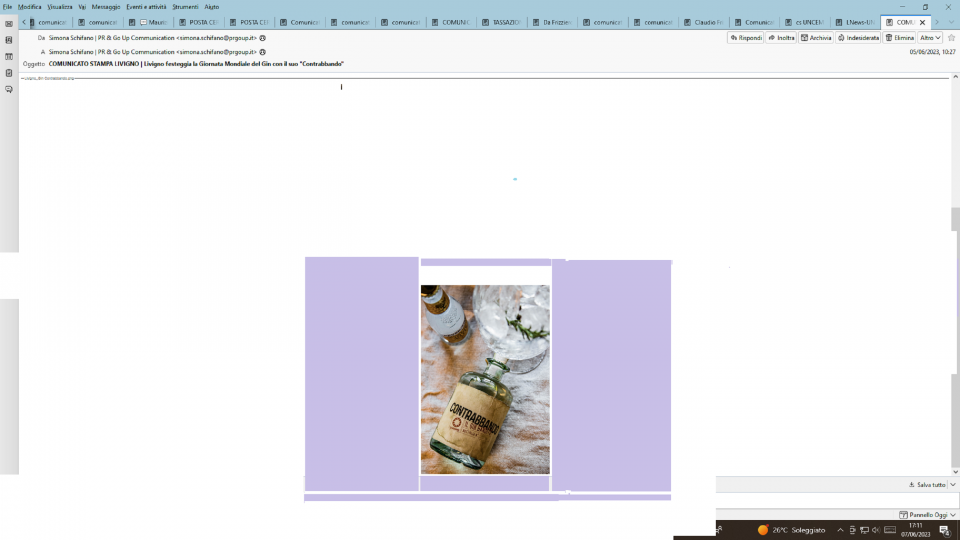
Task: Open the Strumenti menu
Action: 185,7
